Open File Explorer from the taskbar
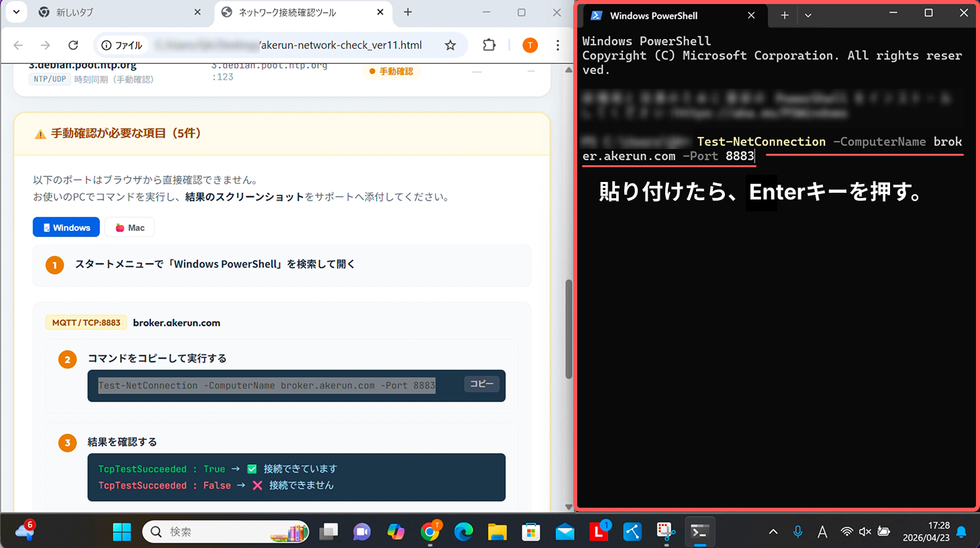This screenshot has width=980, height=548. 497,532
